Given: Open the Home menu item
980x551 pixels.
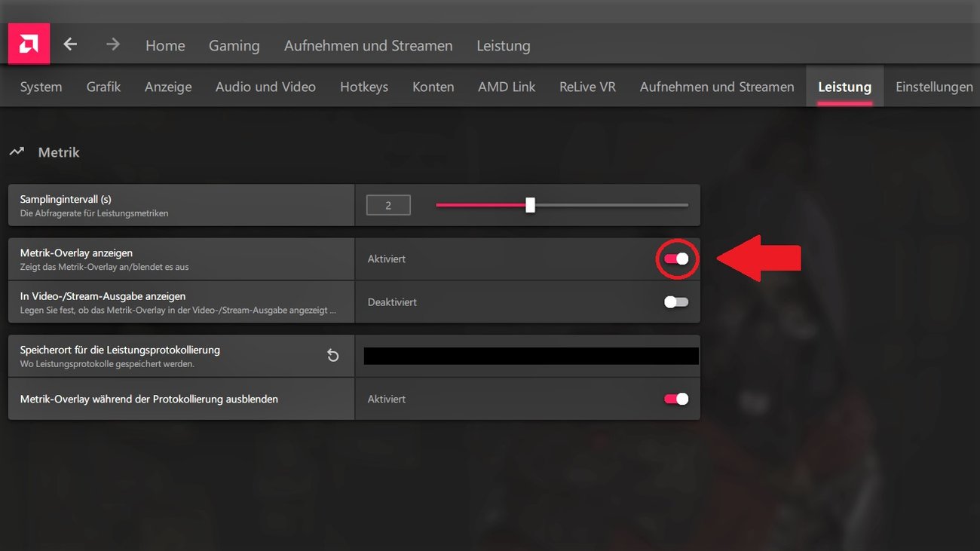Looking at the screenshot, I should click(164, 45).
